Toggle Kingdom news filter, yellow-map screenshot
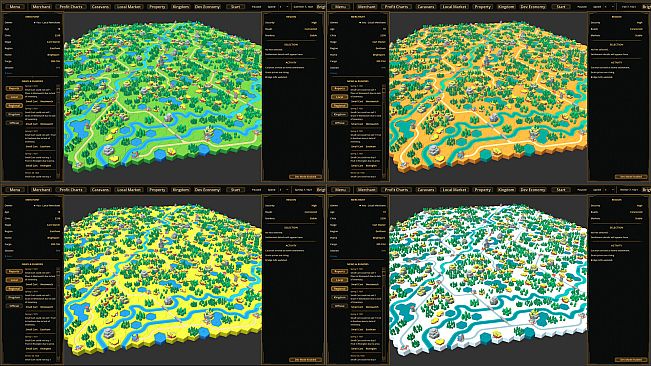This screenshot has width=651, height=366. pyautogui.click(x=14, y=298)
